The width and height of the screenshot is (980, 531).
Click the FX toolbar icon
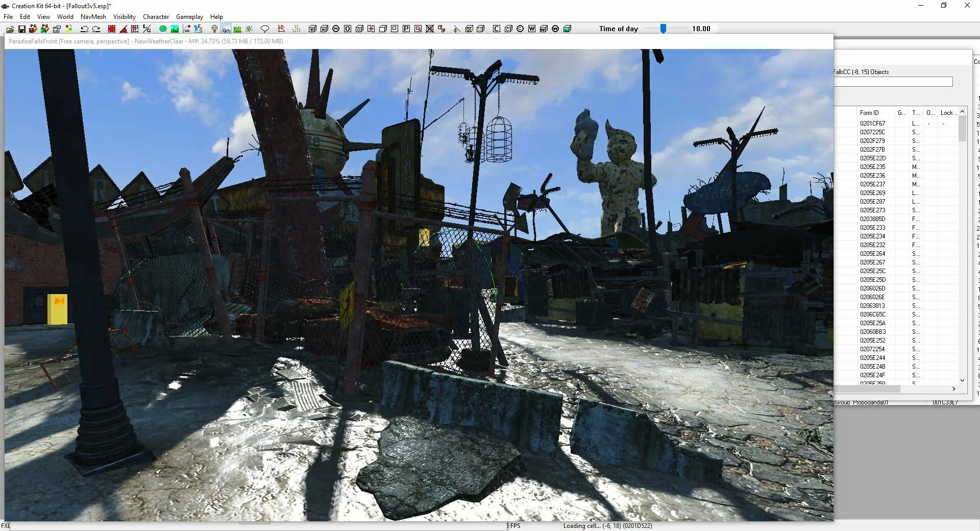[198, 29]
